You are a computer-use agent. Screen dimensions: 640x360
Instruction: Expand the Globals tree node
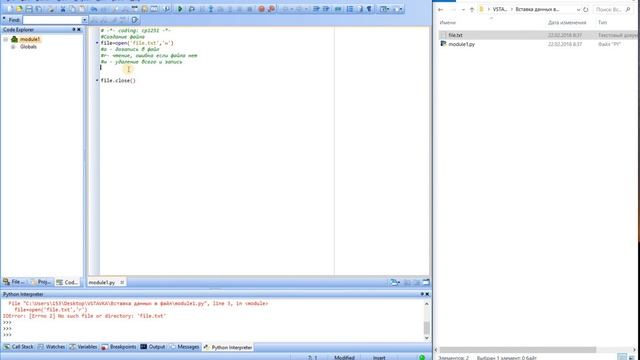point(13,47)
